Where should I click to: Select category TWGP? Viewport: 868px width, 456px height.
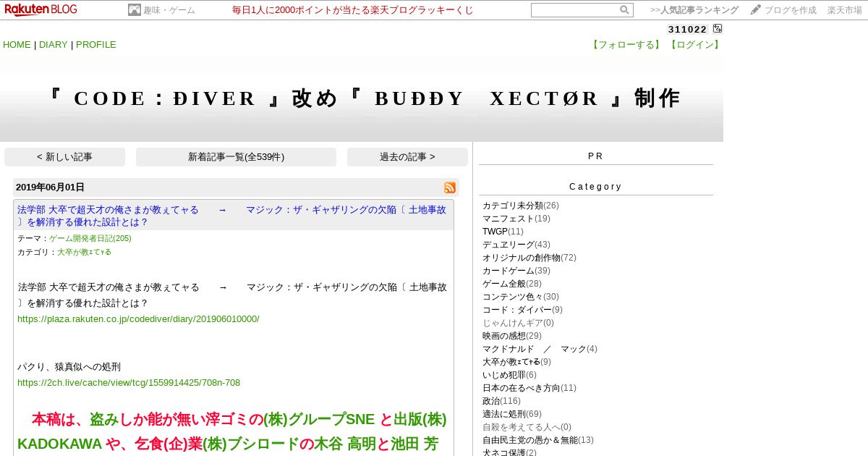coord(495,232)
